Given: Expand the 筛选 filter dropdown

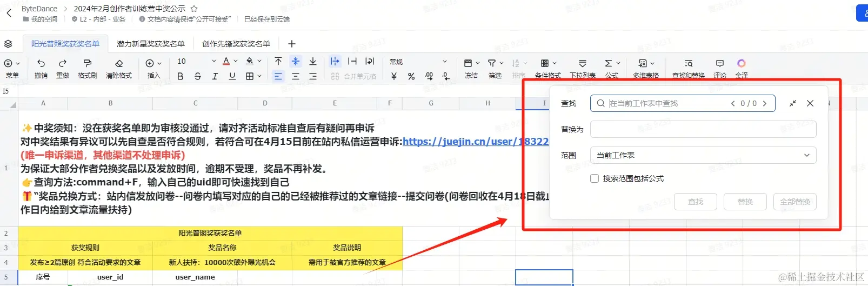Looking at the screenshot, I should pos(502,63).
